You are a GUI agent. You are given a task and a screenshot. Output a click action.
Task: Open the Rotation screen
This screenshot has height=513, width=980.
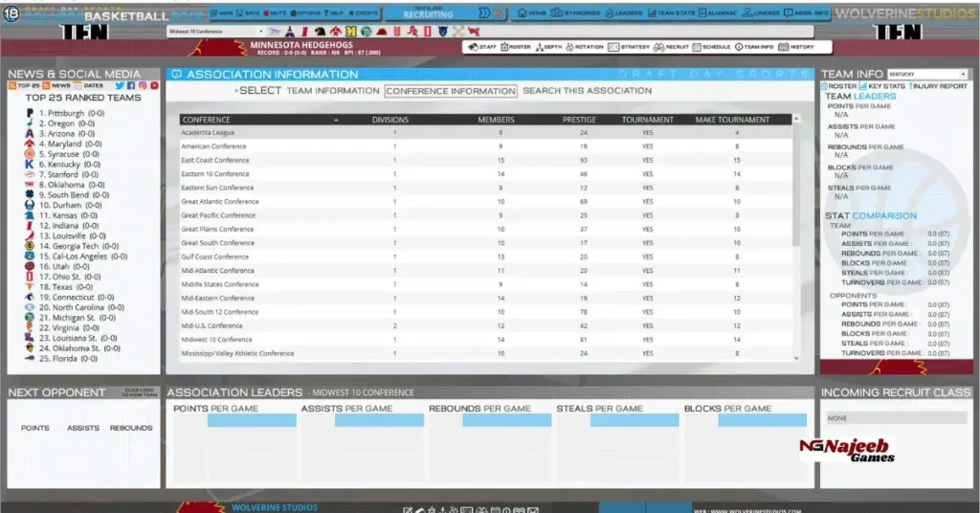[589, 47]
